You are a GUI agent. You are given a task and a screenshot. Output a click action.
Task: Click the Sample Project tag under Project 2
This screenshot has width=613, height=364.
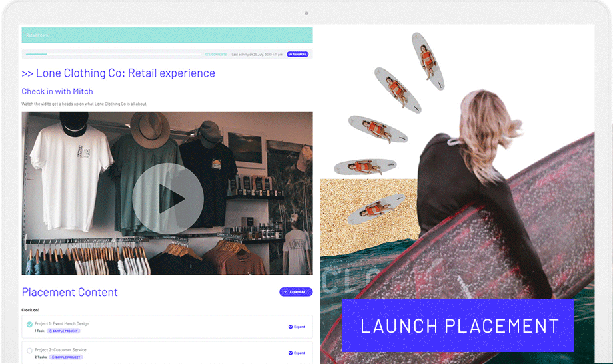coord(66,357)
